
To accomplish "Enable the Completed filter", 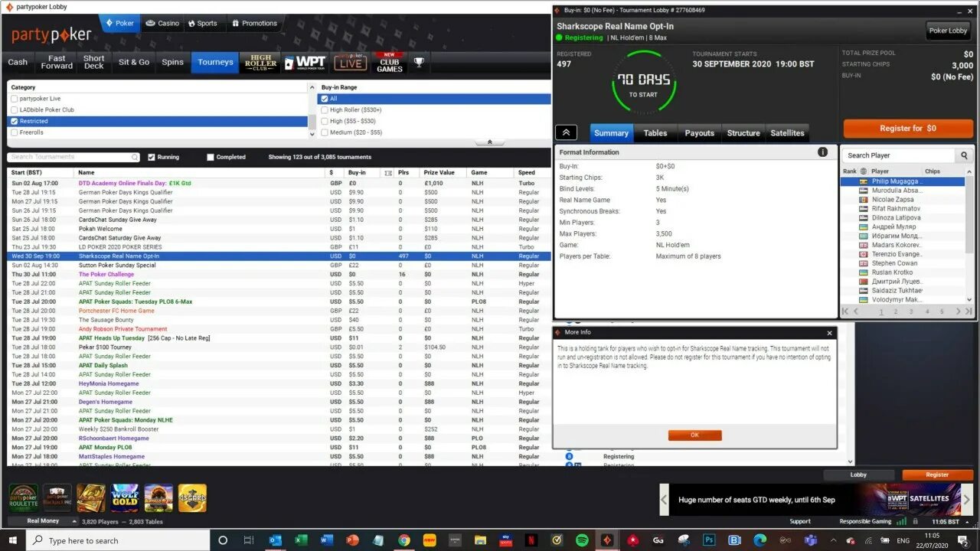I will (x=211, y=157).
